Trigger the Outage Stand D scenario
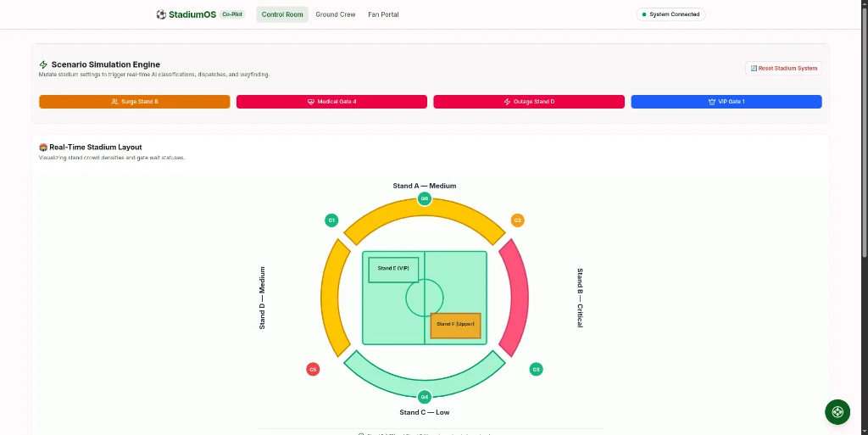The image size is (868, 435). pyautogui.click(x=529, y=102)
